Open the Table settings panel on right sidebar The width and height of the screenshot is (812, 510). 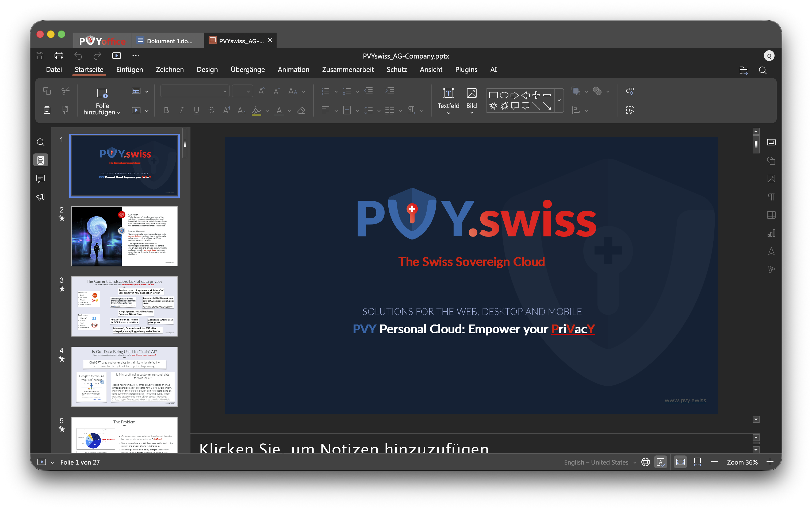[x=772, y=215]
